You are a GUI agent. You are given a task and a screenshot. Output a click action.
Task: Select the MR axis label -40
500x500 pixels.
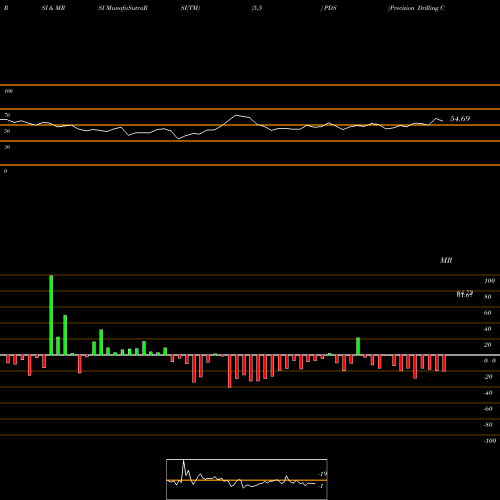tap(488, 393)
